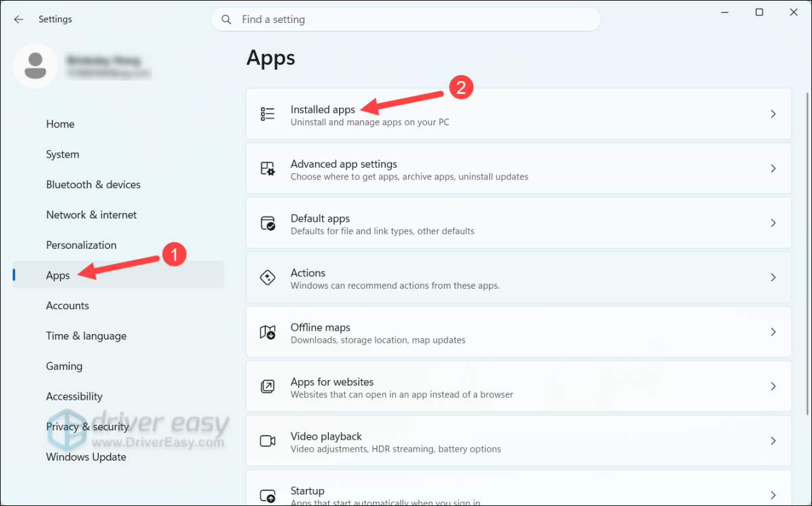Click the Default apps icon
The image size is (812, 506).
267,223
